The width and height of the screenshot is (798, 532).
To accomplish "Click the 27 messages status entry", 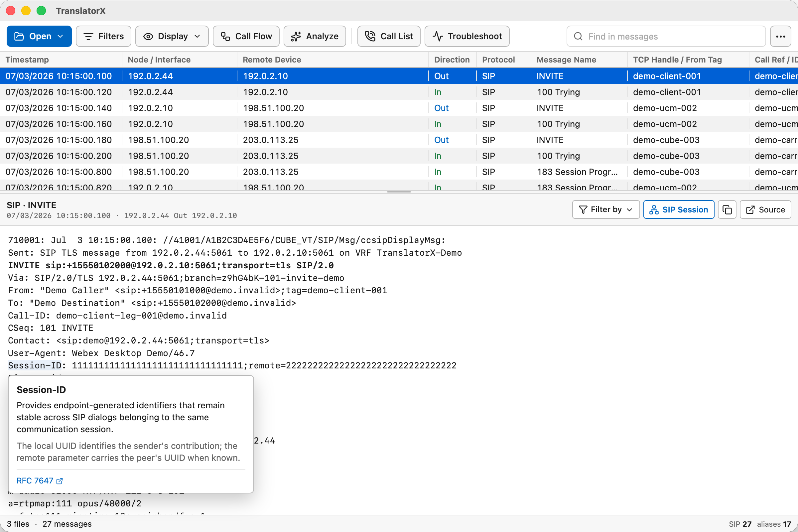I will (67, 524).
